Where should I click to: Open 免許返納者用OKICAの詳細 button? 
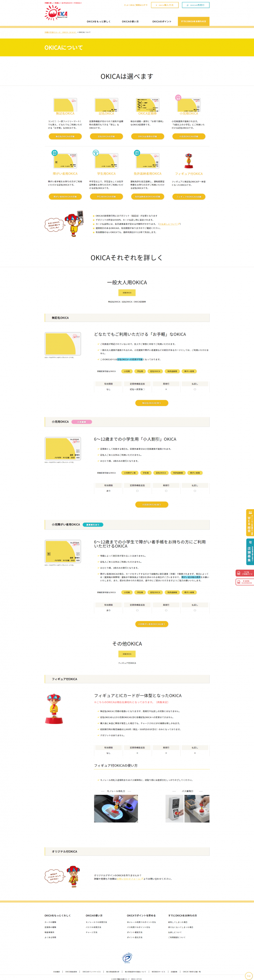(x=148, y=197)
